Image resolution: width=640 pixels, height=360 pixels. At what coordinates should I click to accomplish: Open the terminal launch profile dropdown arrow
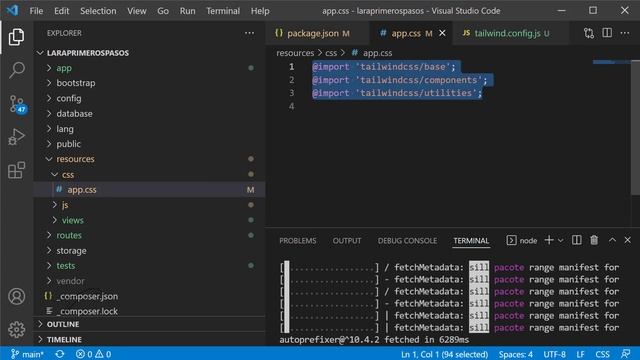coord(560,240)
